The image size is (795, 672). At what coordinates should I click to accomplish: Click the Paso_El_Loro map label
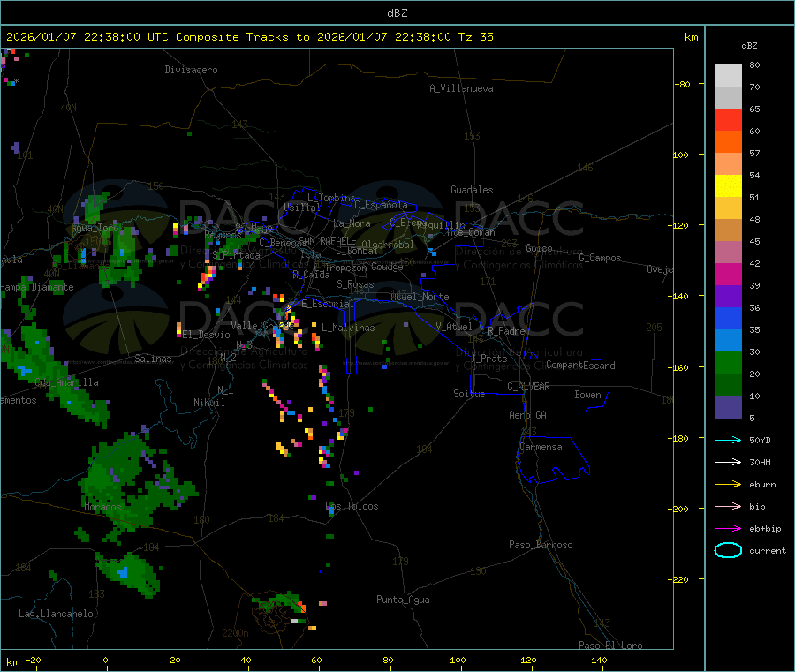pyautogui.click(x=611, y=646)
